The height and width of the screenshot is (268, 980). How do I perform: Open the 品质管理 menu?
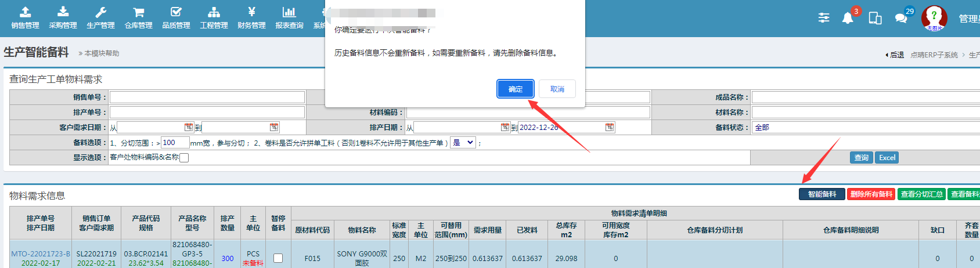pos(176,17)
